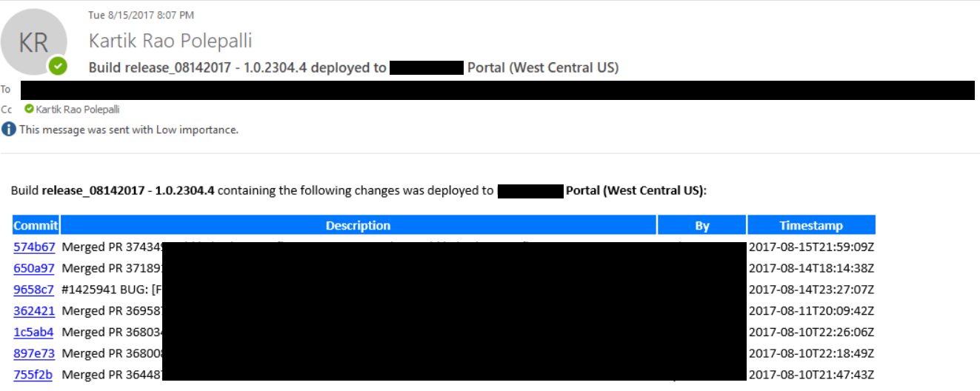Click the green presence badge on the avatar
The width and height of the screenshot is (980, 391).
(x=58, y=66)
